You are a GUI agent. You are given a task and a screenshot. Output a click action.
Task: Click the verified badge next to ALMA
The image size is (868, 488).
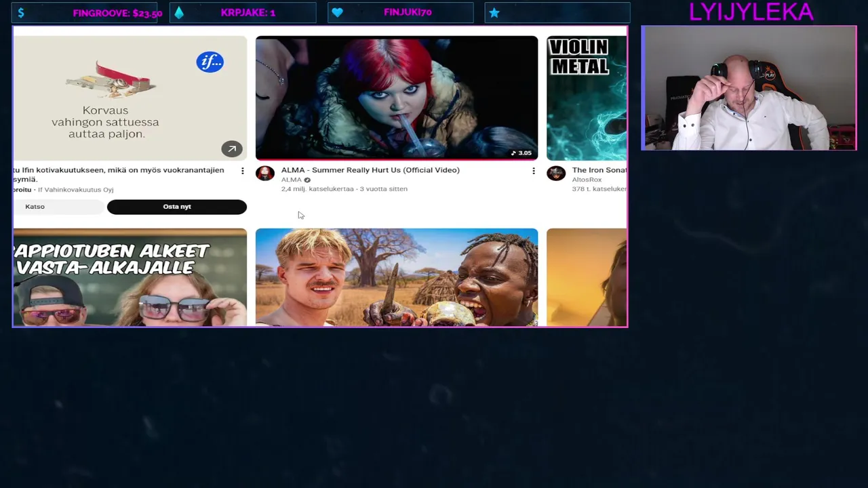[x=307, y=180]
